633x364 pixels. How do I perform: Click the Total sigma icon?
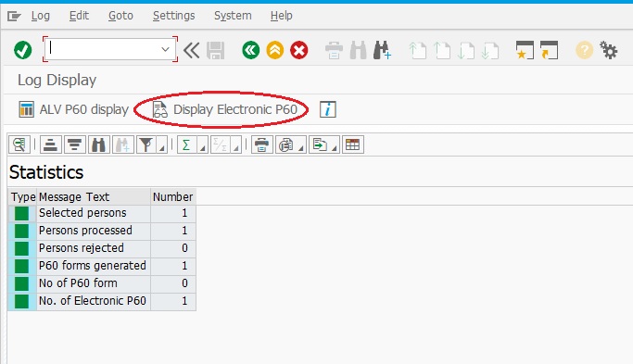186,144
